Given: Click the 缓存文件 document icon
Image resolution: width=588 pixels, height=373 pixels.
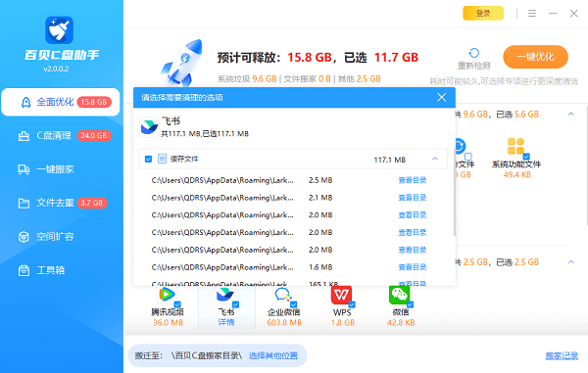Looking at the screenshot, I should click(162, 159).
